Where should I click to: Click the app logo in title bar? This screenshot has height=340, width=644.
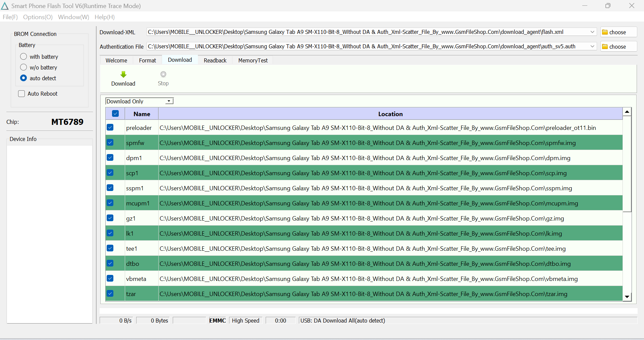pos(5,6)
